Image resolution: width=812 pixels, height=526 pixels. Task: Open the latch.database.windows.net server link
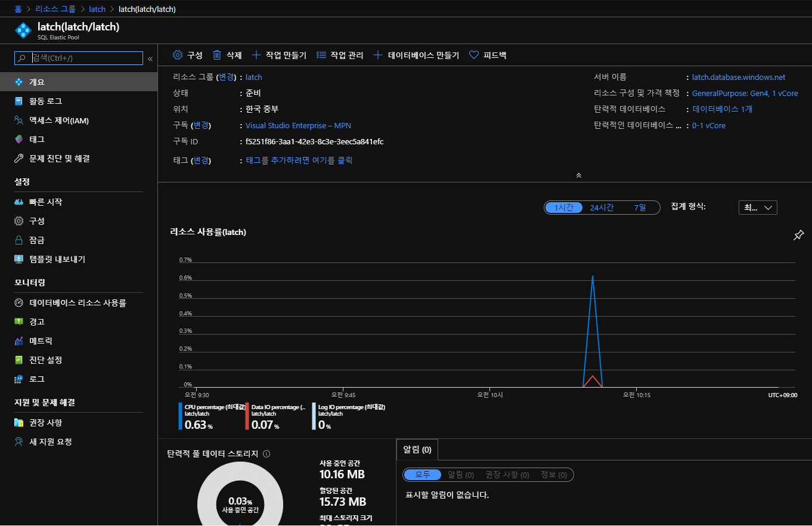[x=739, y=77]
